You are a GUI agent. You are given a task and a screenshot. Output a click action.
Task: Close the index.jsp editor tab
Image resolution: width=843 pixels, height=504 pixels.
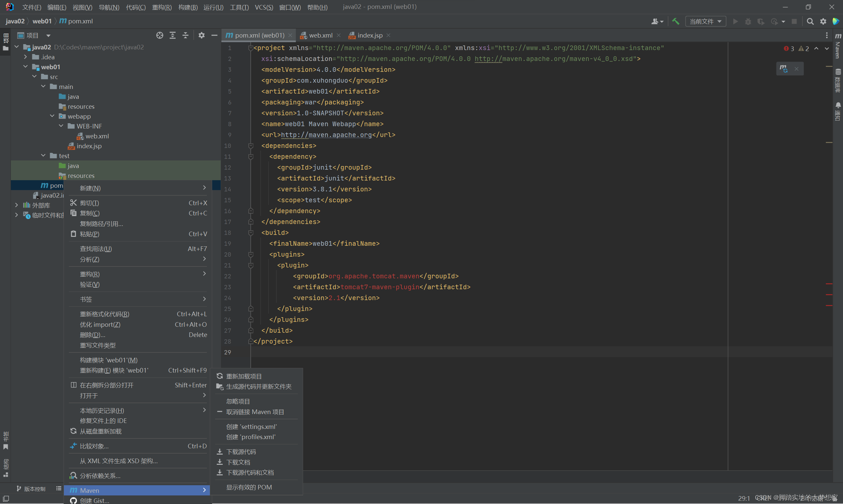click(x=388, y=35)
